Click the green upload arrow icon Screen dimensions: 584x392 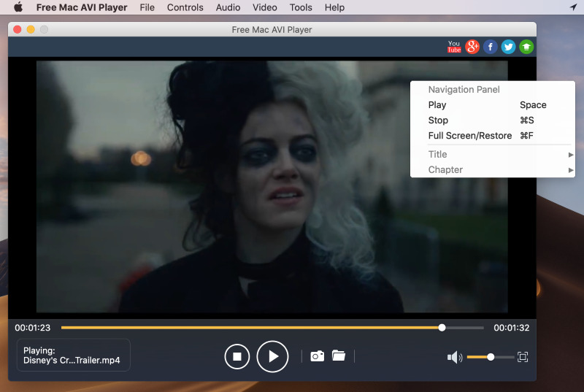526,47
